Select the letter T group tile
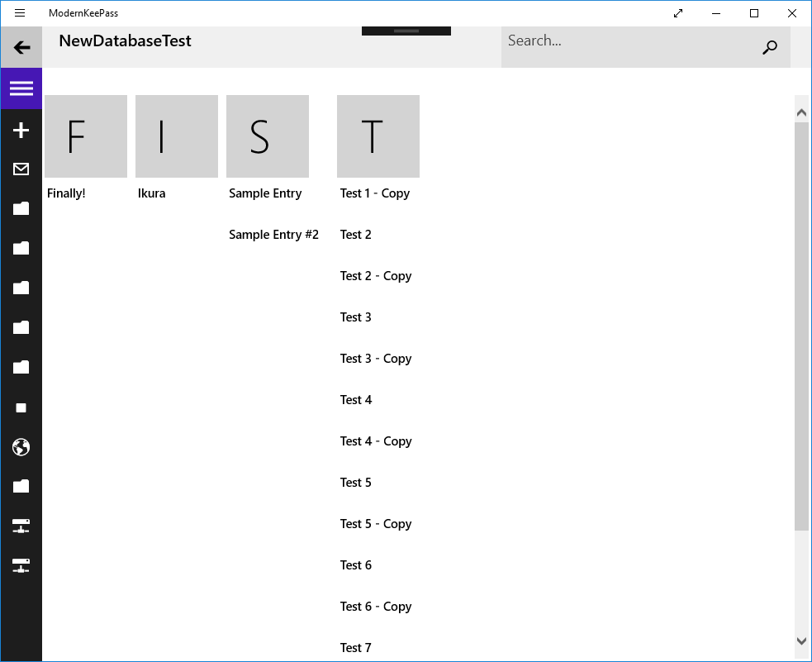 point(378,136)
